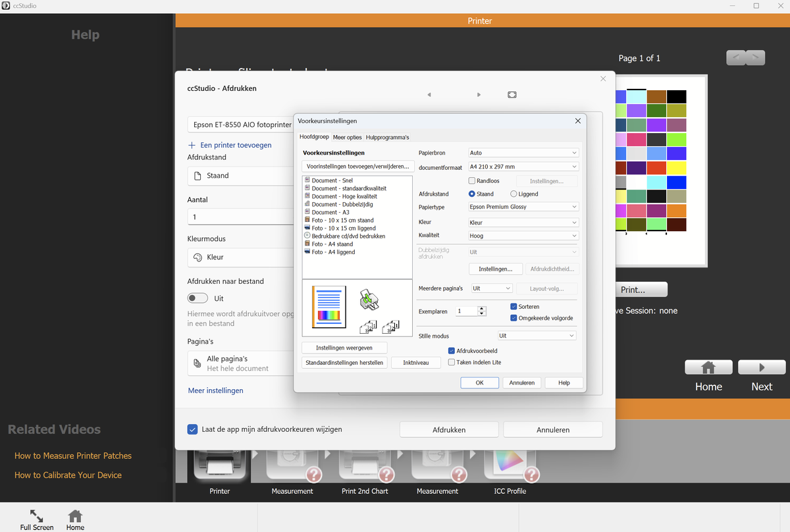Viewport: 790px width, 532px height.
Task: Click the fit-to-page preview icon
Action: click(x=512, y=95)
